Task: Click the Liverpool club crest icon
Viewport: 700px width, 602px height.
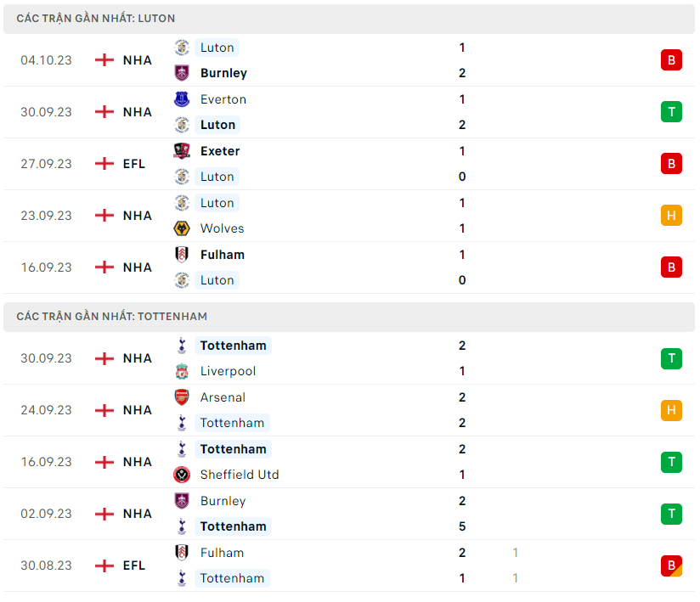Action: 182,371
